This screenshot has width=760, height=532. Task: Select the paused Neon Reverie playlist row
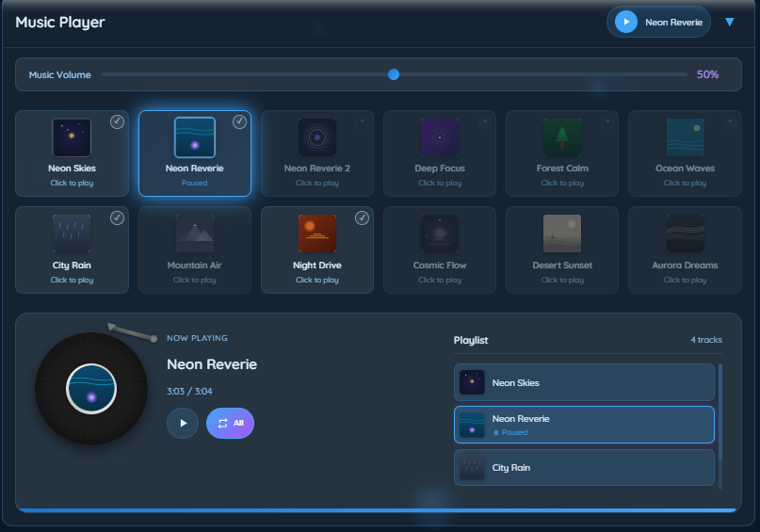pyautogui.click(x=584, y=425)
